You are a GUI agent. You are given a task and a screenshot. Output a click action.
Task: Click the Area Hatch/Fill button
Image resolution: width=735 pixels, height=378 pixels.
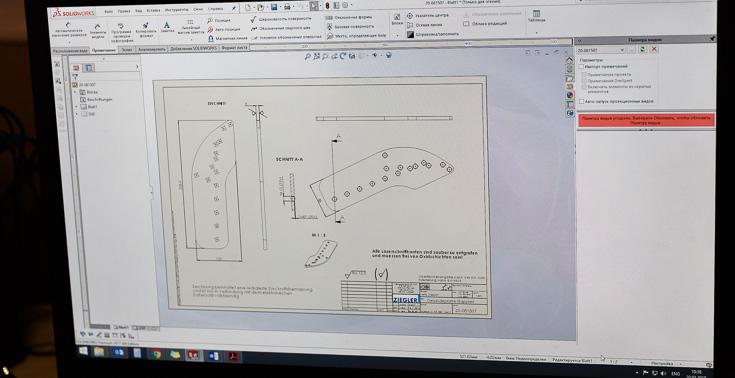pos(433,34)
